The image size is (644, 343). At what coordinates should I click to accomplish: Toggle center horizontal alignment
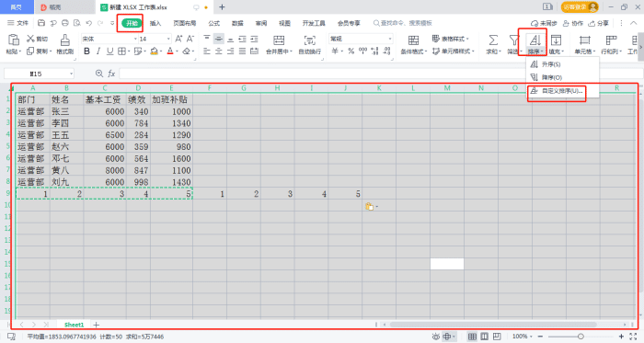[x=219, y=51]
